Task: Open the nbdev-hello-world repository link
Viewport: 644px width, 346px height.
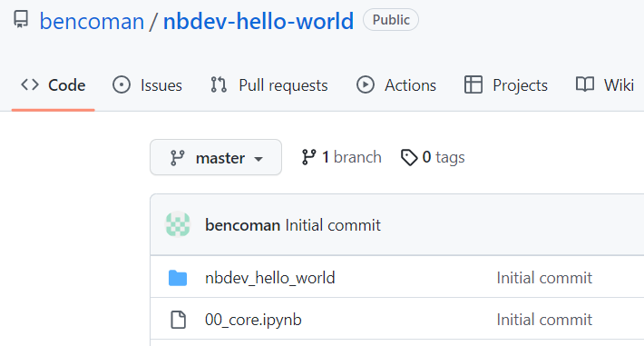Action: tap(259, 22)
